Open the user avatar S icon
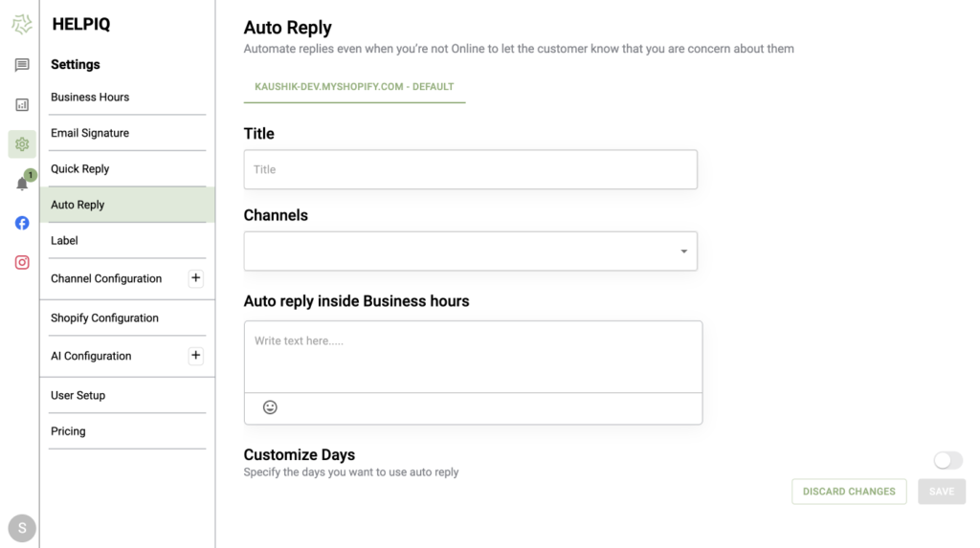Viewport: 980px width, 548px height. coord(22,529)
